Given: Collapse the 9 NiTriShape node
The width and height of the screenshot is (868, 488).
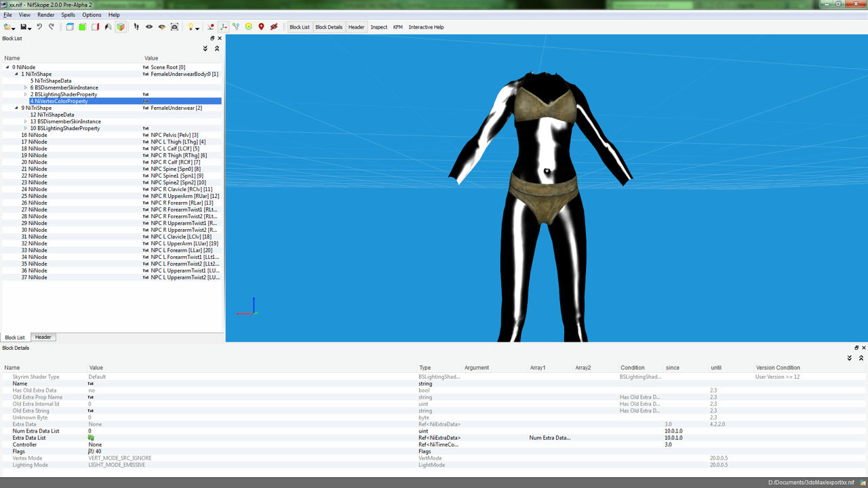Looking at the screenshot, I should [16, 108].
